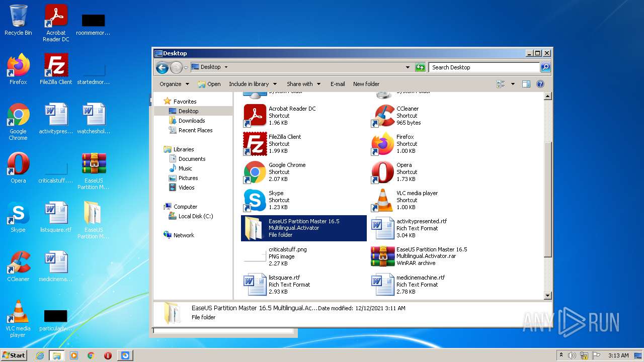Click the taskbar clock showing 3:13 AM
Viewport: 644px width, 362px height.
pyautogui.click(x=618, y=355)
